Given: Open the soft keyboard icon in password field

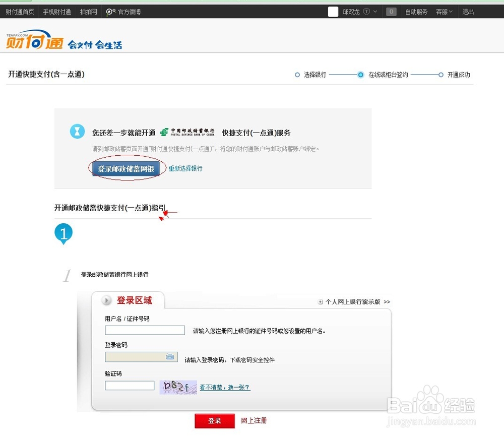Looking at the screenshot, I should 170,357.
